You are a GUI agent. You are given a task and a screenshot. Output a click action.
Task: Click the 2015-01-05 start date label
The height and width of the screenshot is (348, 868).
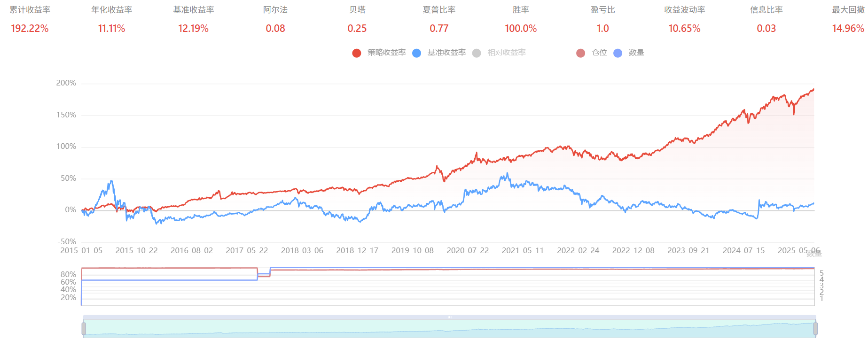[81, 251]
